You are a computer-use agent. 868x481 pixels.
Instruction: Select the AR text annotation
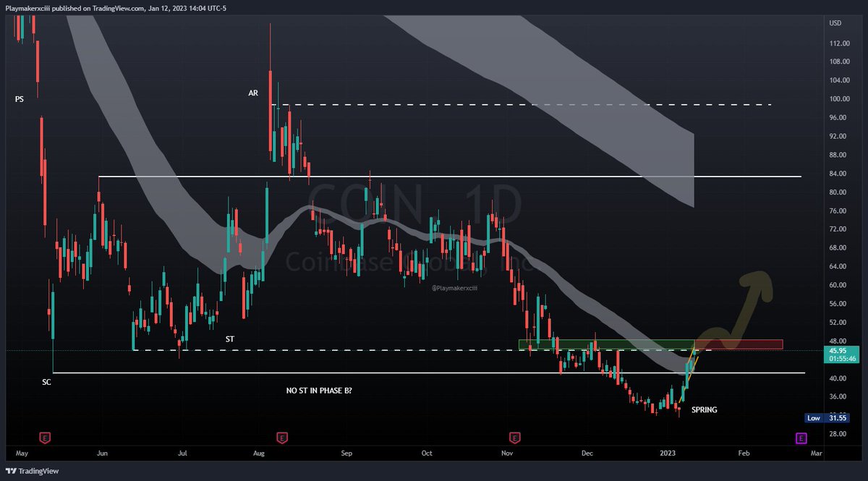click(253, 93)
